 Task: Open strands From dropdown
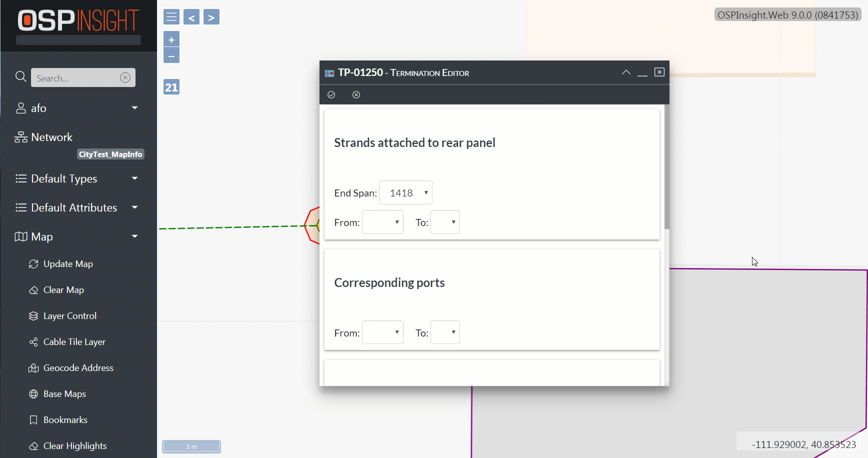click(x=382, y=222)
